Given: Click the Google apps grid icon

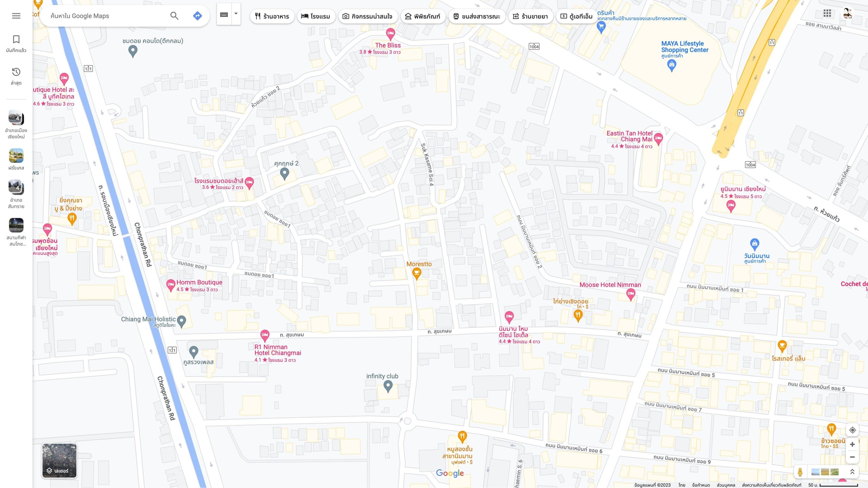Looking at the screenshot, I should point(827,14).
